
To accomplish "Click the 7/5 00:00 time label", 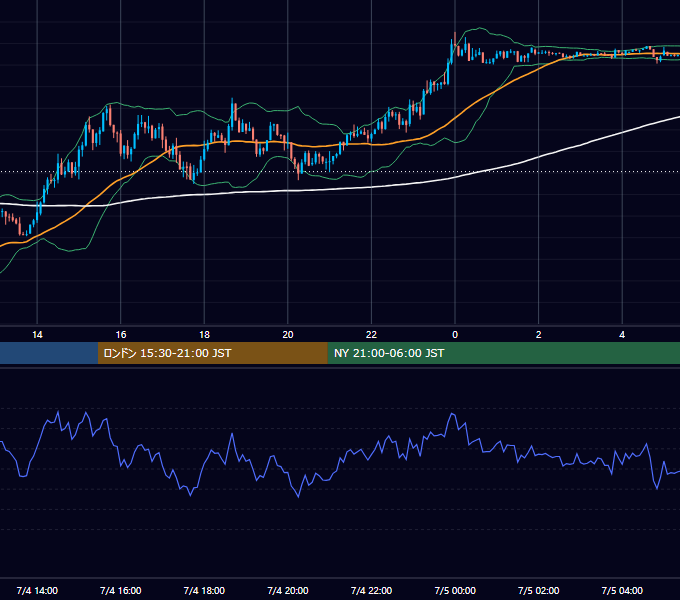I will (455, 590).
